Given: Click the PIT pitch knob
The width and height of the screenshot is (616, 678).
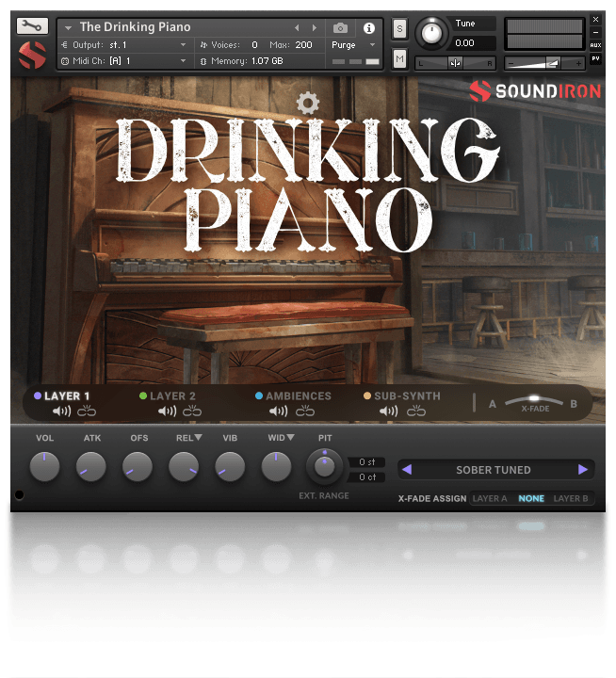Looking at the screenshot, I should (324, 466).
